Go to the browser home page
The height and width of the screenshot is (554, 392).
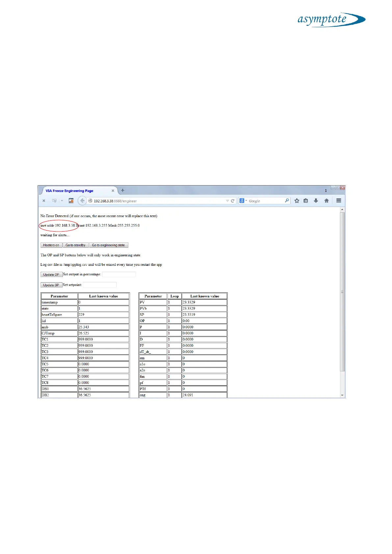[327, 201]
